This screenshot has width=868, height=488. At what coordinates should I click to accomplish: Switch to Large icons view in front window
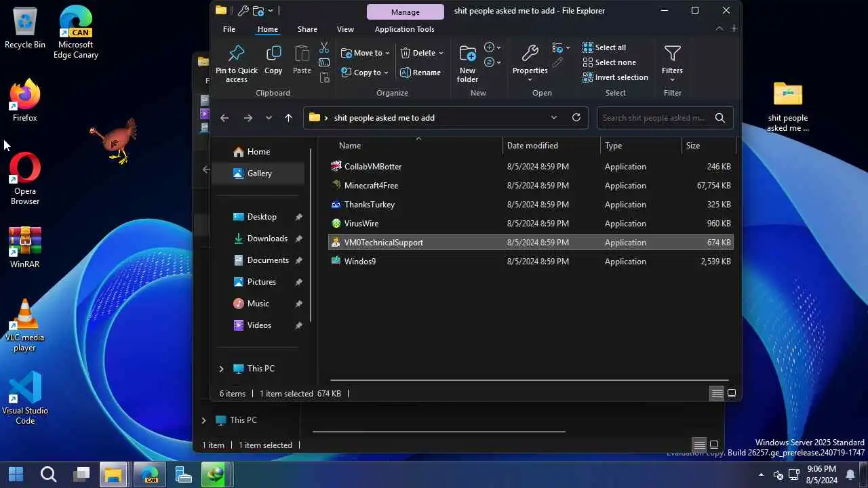(732, 394)
